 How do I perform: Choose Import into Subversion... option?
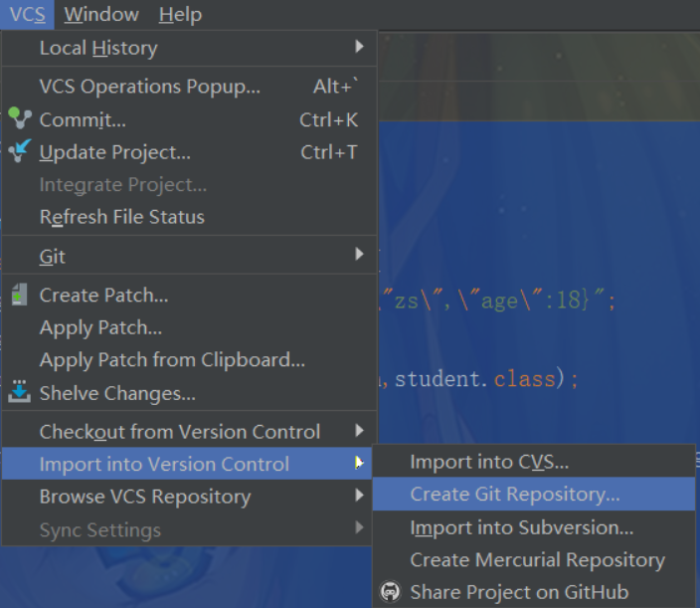pos(534,527)
